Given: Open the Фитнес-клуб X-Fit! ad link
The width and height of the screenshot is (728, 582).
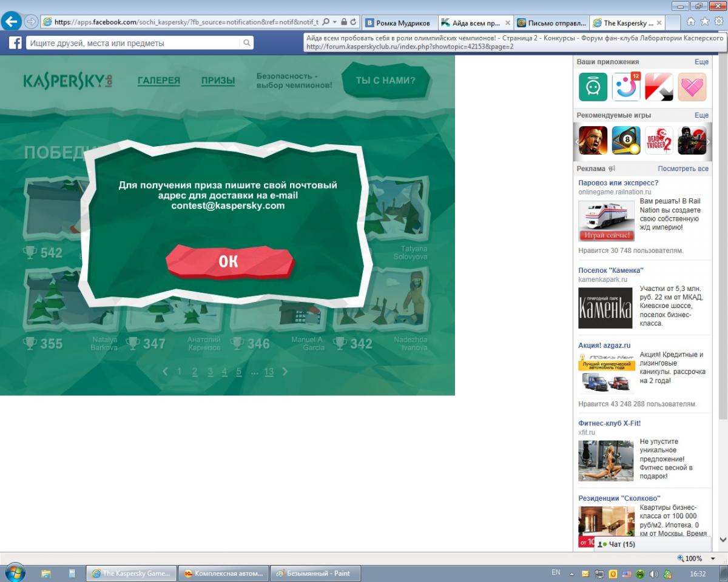Looking at the screenshot, I should tap(610, 423).
